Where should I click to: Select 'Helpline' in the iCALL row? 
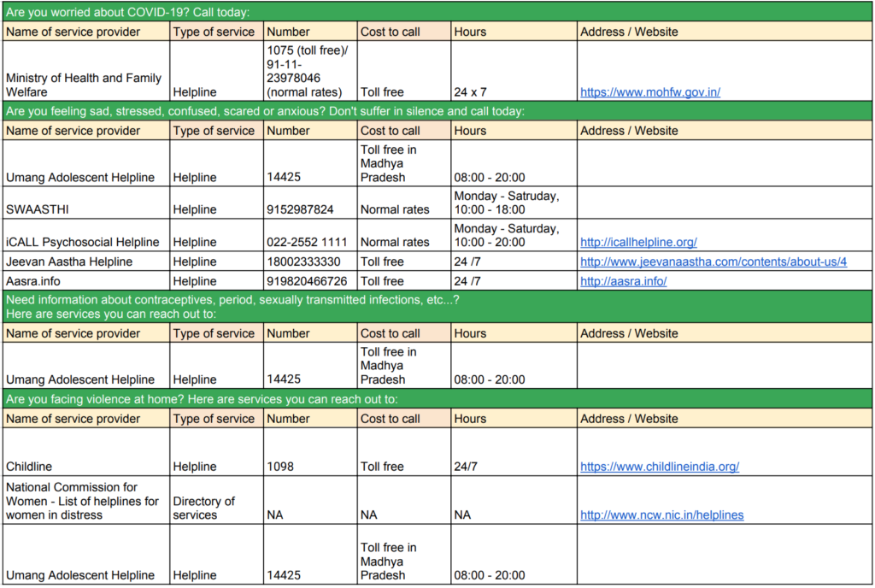point(195,242)
